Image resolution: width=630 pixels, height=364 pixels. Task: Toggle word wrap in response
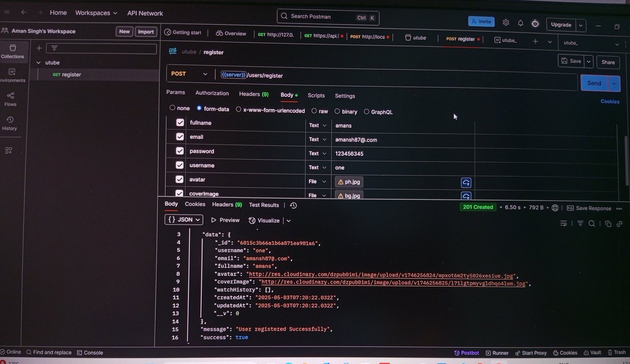coord(563,223)
